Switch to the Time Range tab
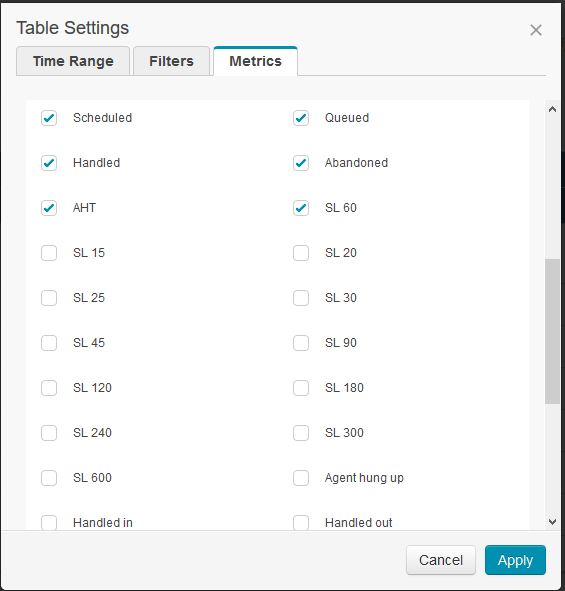This screenshot has height=591, width=565. pos(73,61)
